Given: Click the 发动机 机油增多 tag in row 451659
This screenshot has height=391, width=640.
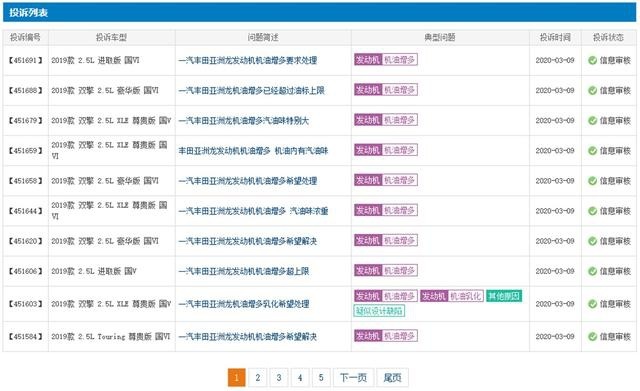Looking at the screenshot, I should coord(386,150).
